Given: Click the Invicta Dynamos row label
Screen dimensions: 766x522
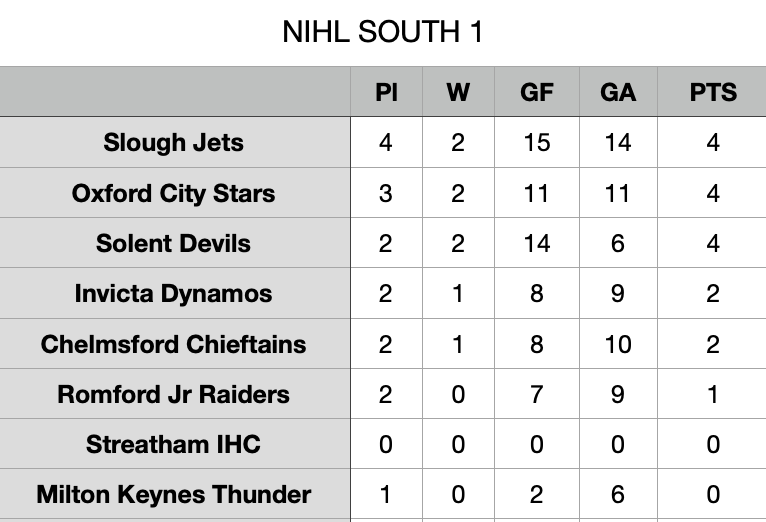Looking at the screenshot, I should pos(173,294).
